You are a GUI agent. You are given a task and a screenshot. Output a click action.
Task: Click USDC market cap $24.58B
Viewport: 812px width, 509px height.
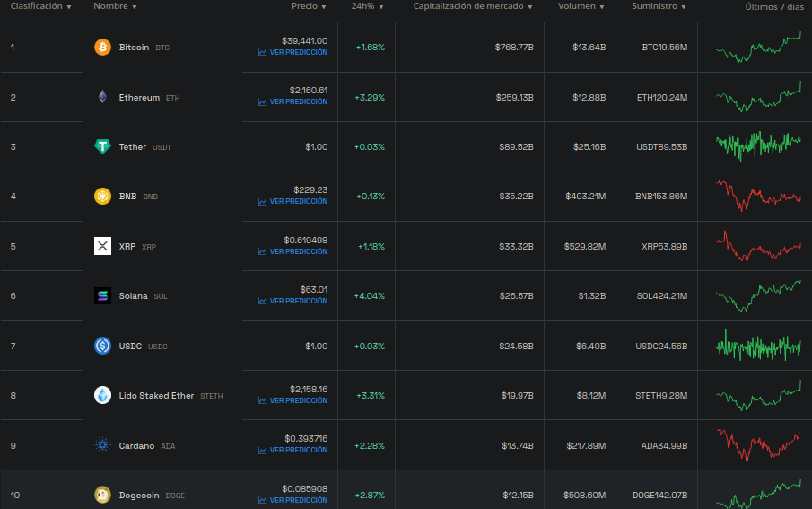[x=516, y=346]
